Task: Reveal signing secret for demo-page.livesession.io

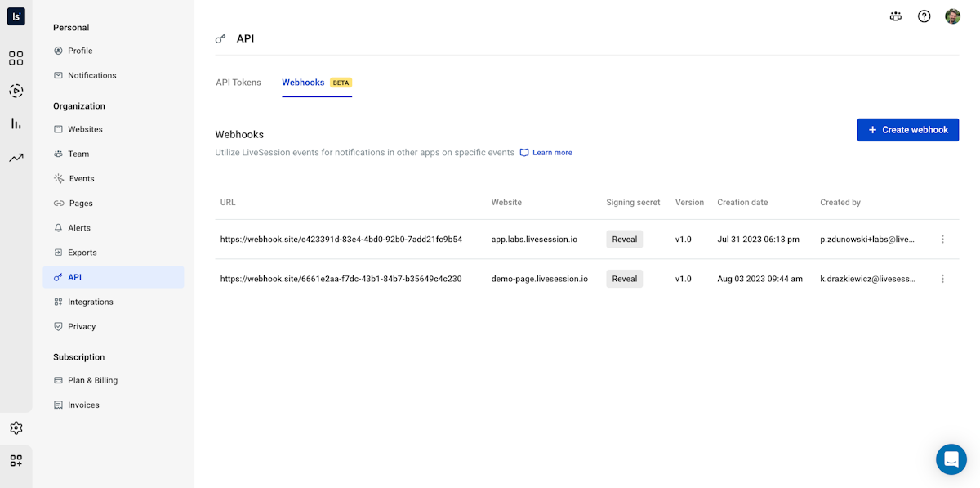Action: 624,279
